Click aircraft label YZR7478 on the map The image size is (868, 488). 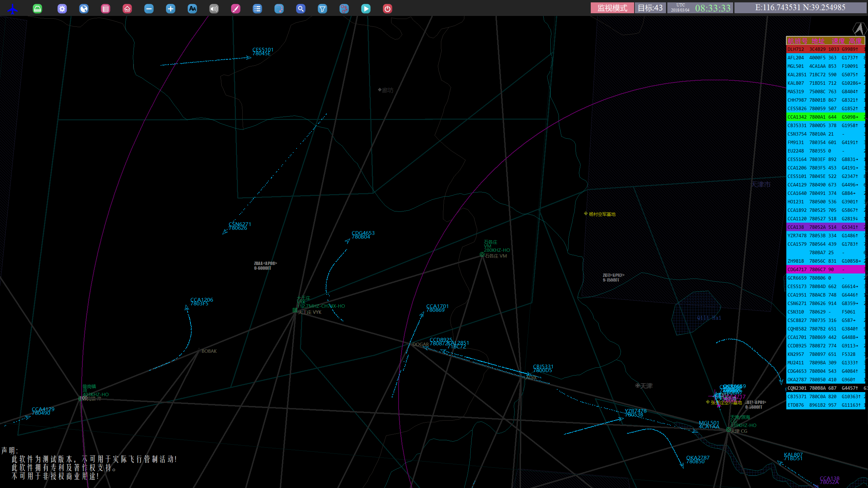635,413
